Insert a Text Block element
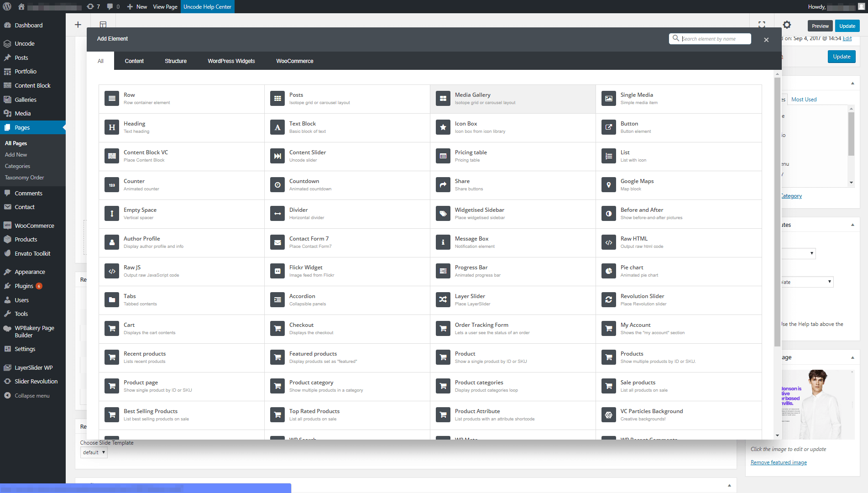868x493 pixels. tap(347, 127)
